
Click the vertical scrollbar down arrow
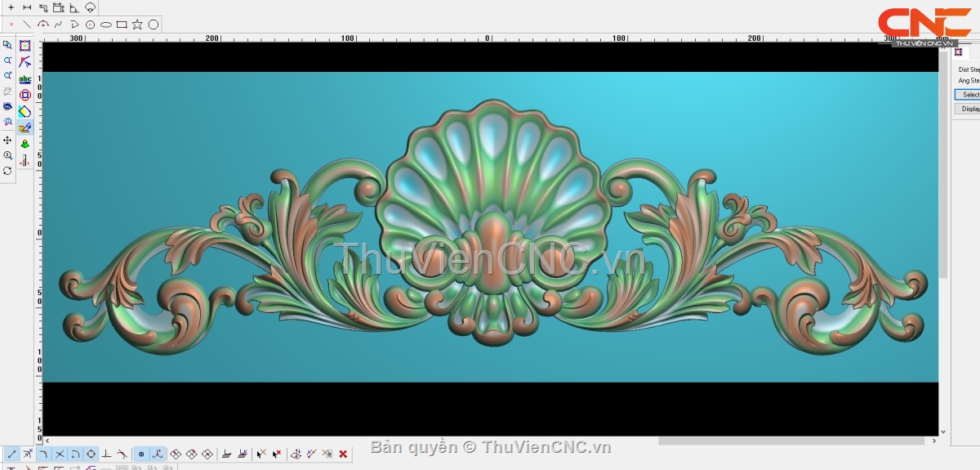coord(943,432)
